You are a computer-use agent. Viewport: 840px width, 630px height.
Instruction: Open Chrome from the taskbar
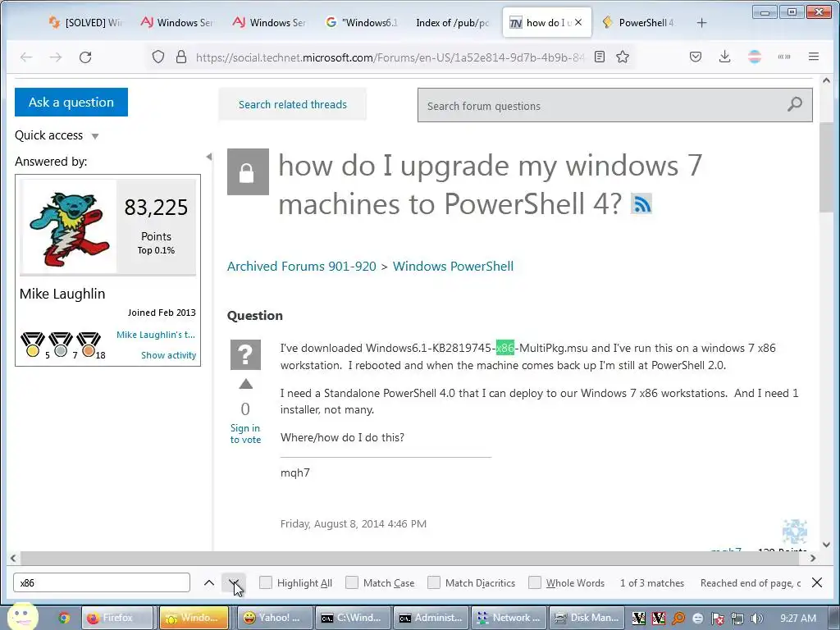(x=64, y=618)
